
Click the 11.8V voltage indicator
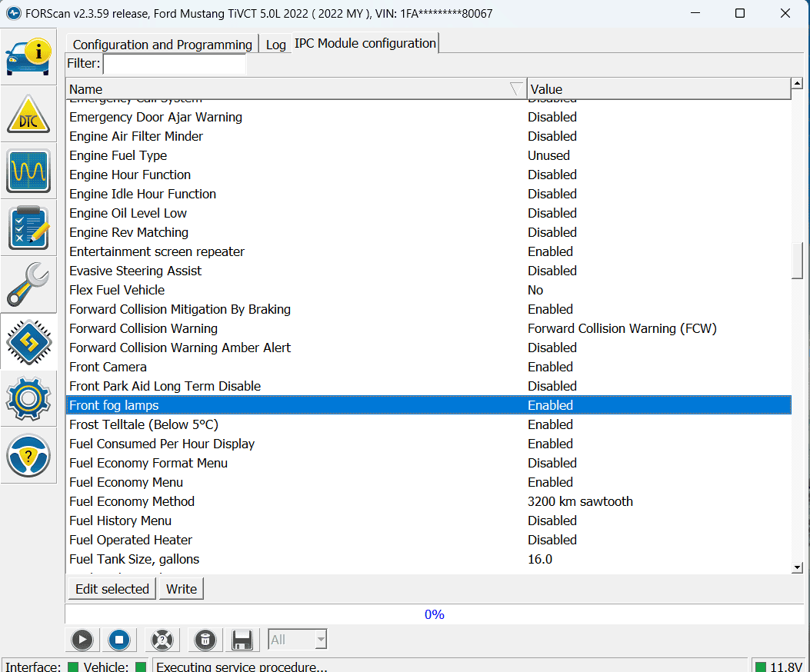click(x=778, y=667)
